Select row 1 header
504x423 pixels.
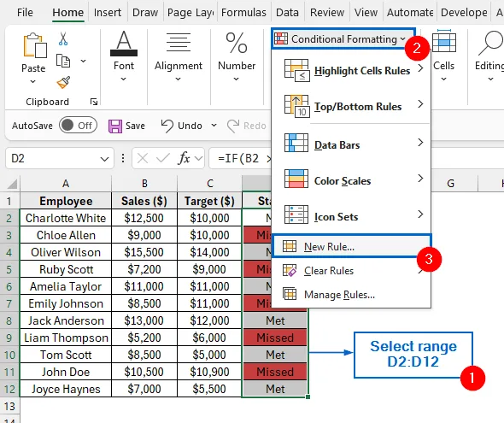pyautogui.click(x=9, y=201)
